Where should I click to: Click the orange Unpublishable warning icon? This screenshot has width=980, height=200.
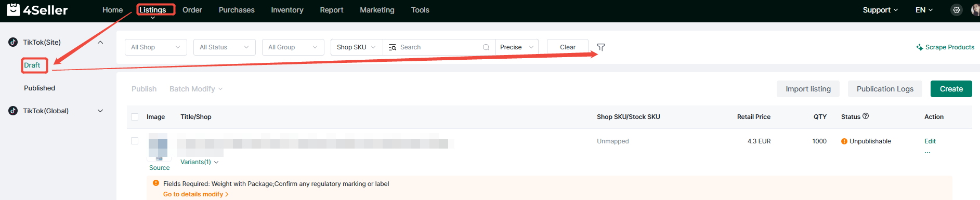click(844, 141)
